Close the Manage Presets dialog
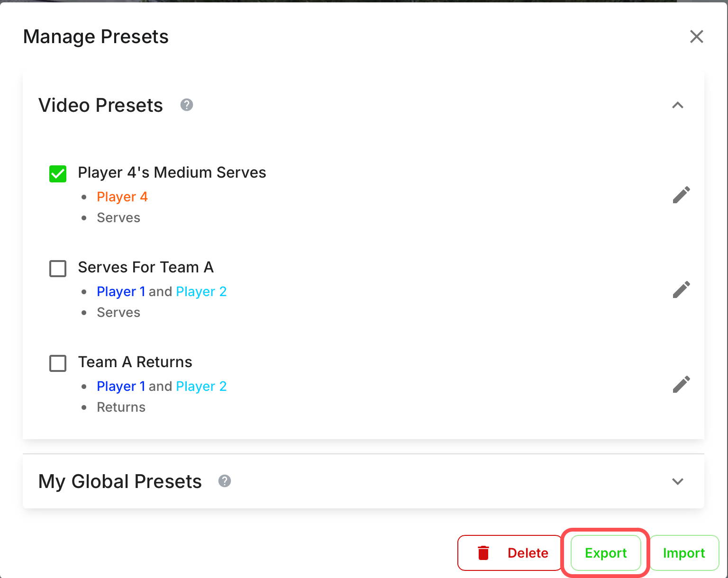Viewport: 728px width, 578px height. point(696,36)
